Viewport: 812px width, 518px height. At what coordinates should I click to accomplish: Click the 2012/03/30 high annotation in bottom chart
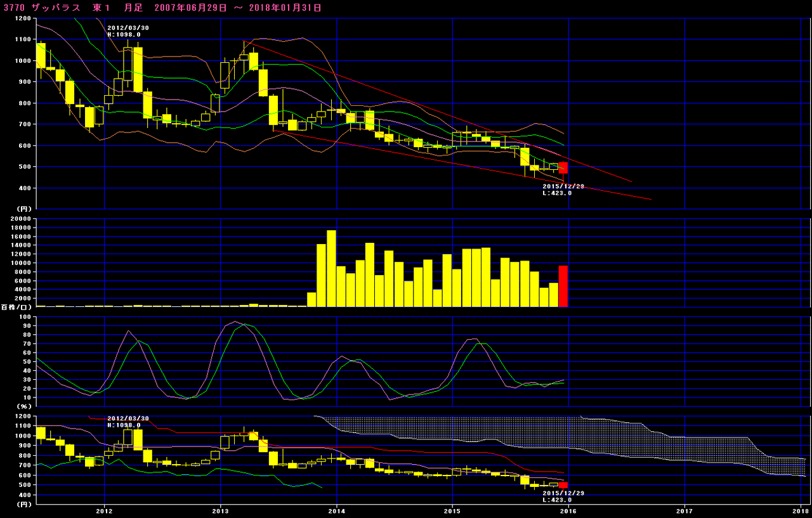pos(128,422)
